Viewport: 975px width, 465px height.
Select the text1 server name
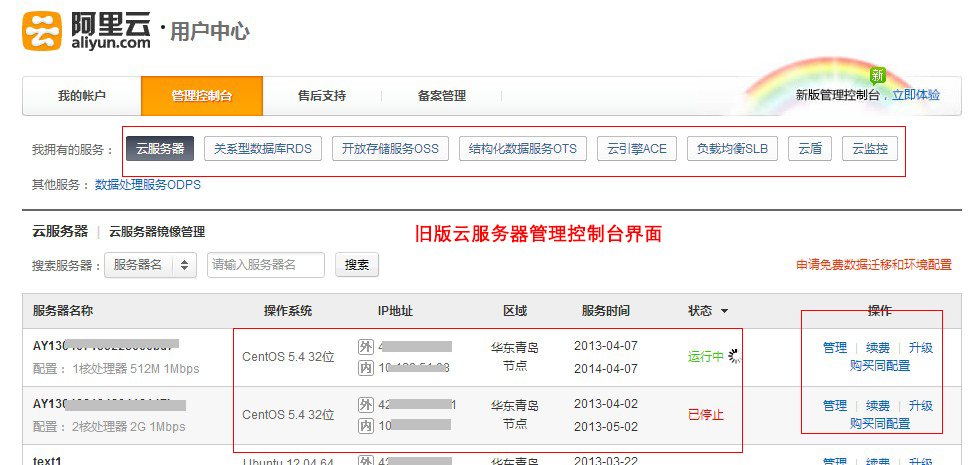click(47, 461)
